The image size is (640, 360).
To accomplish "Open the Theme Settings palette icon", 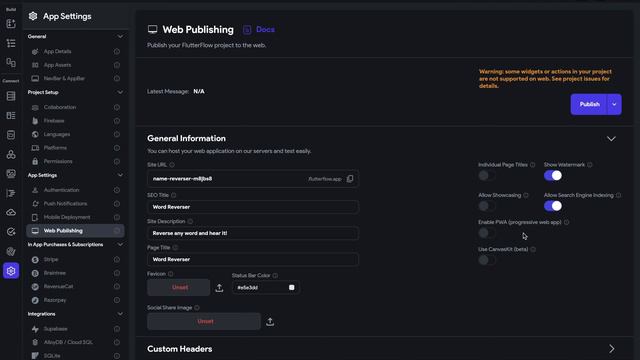I will click(x=11, y=251).
